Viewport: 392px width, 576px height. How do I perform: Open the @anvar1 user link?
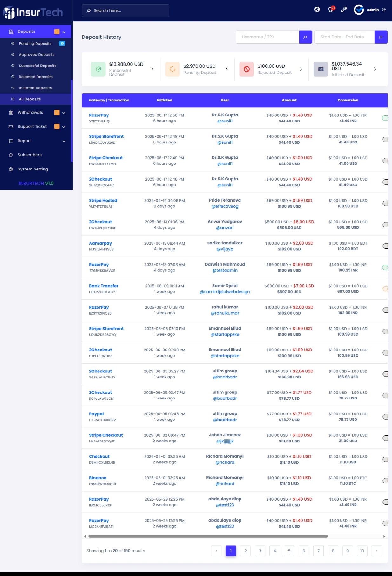click(x=225, y=228)
